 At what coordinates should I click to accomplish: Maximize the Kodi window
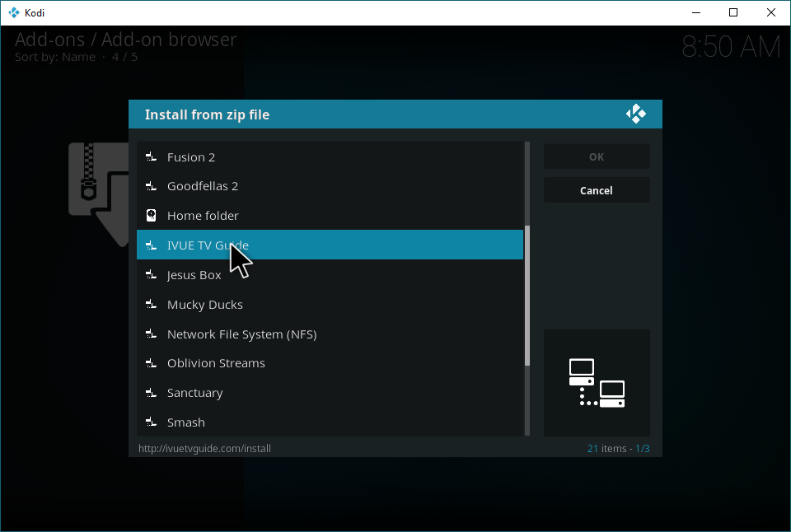click(733, 12)
